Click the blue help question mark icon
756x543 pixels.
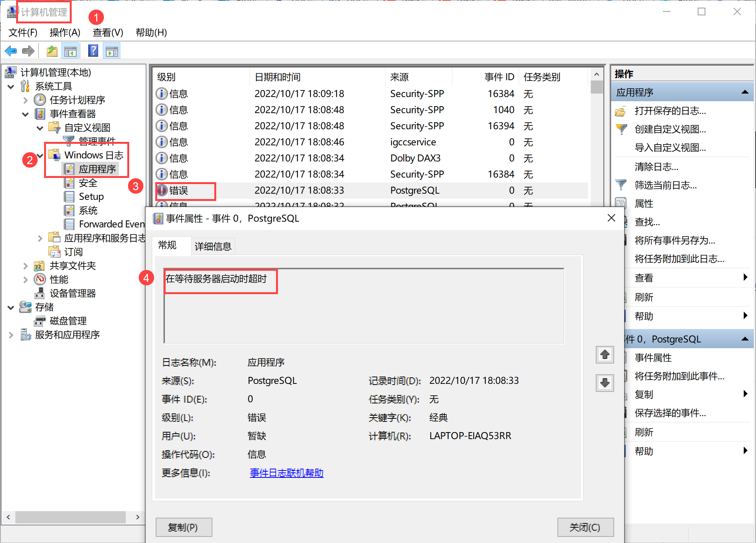pyautogui.click(x=93, y=51)
